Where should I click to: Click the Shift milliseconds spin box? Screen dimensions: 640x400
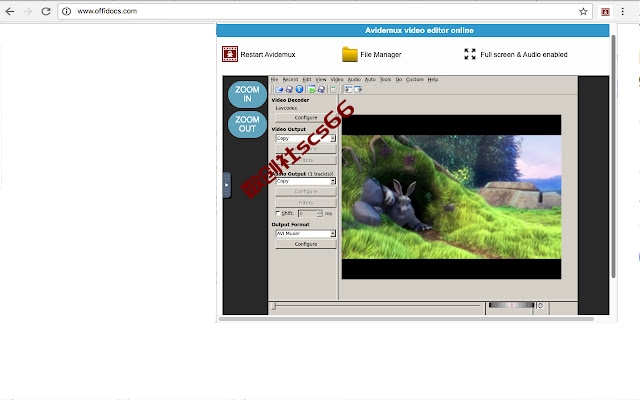[310, 213]
